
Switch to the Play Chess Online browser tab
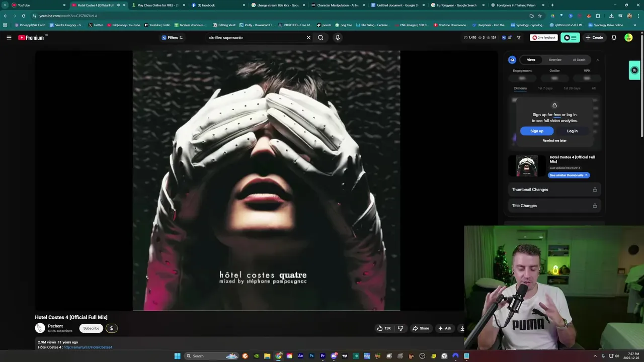158,5
